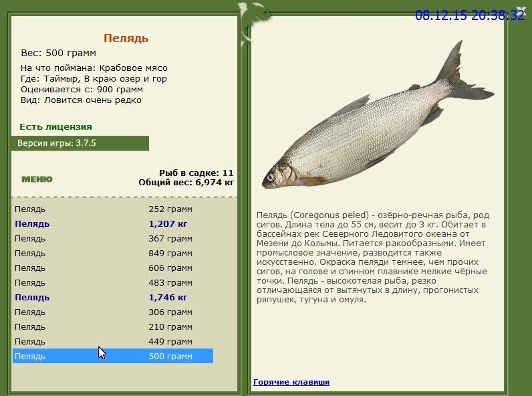The height and width of the screenshot is (396, 532).
Task: Click the Общий вес: 6,974 кг total
Action: (x=186, y=183)
